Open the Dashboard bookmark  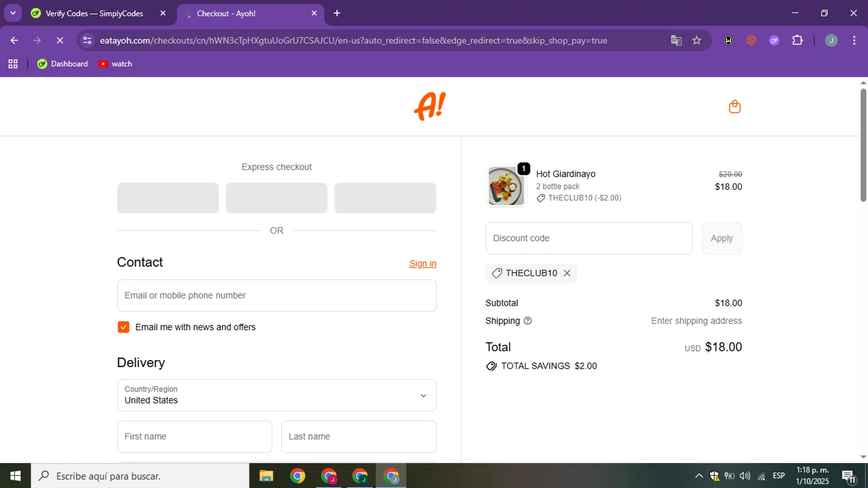(62, 64)
